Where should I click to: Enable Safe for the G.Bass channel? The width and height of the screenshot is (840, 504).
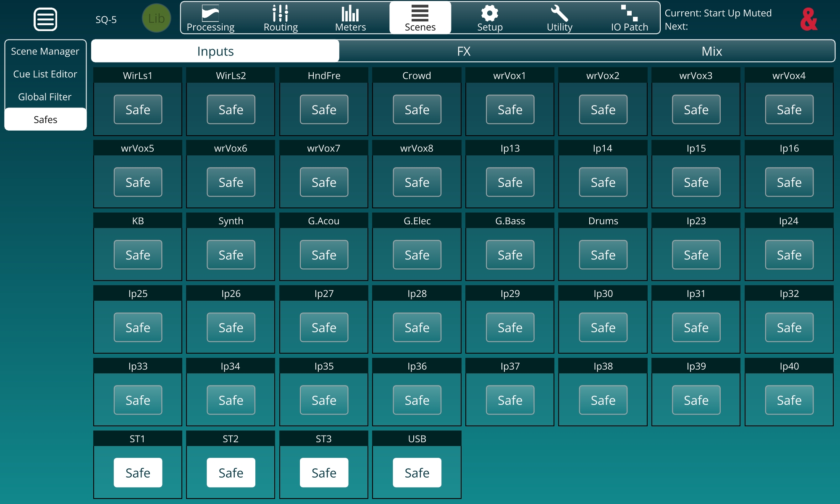510,255
